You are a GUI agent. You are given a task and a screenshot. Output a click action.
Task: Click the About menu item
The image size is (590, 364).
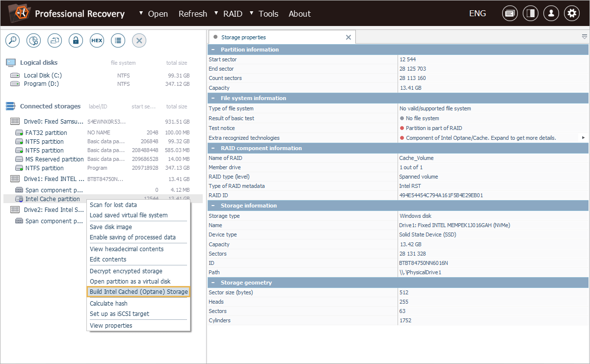[x=299, y=14]
